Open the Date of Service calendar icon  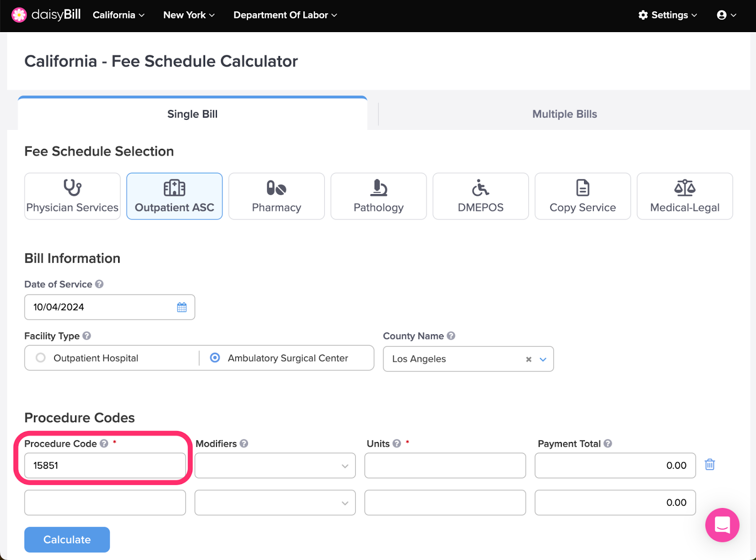[182, 307]
